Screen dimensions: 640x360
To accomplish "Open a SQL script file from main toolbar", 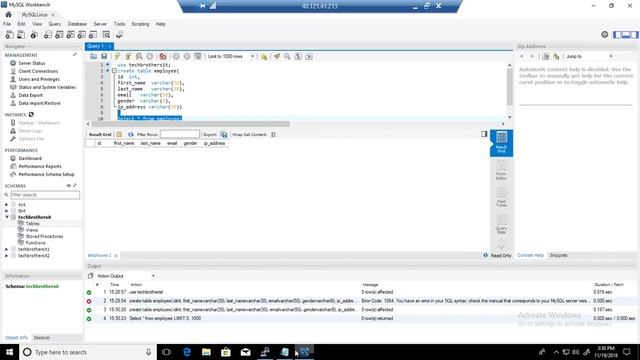I will point(21,35).
